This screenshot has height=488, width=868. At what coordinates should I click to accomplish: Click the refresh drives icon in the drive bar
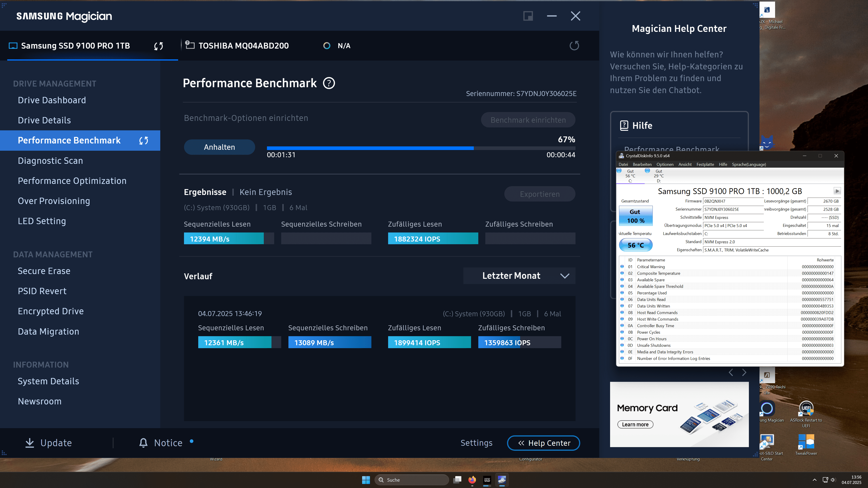574,45
